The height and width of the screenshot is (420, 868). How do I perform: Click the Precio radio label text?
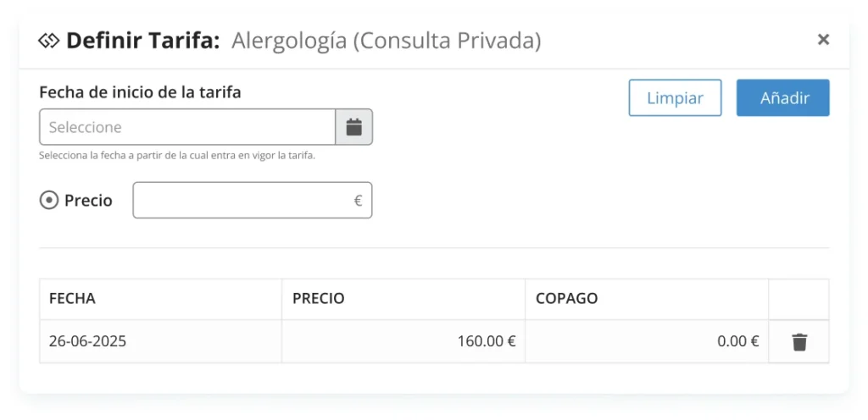88,201
